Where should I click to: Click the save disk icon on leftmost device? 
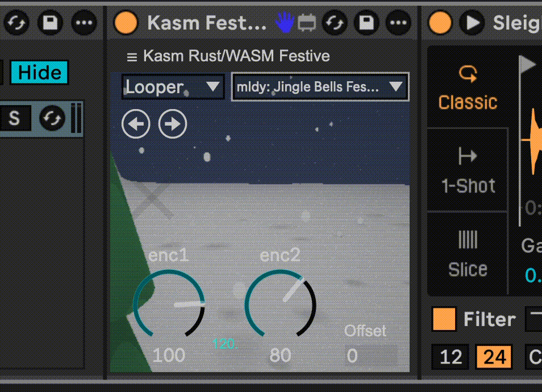click(x=50, y=23)
